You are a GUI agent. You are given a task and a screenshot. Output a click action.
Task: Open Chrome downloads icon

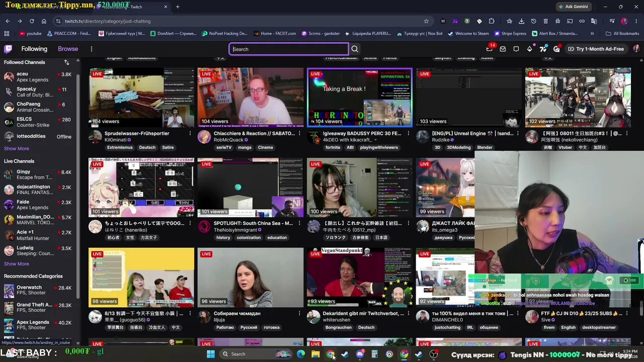521,21
